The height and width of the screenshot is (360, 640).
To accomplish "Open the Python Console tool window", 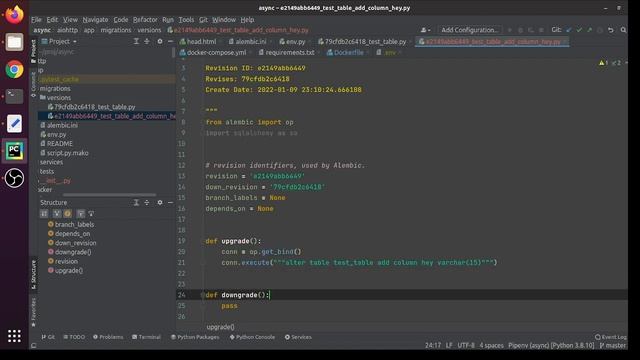I will 252,337.
